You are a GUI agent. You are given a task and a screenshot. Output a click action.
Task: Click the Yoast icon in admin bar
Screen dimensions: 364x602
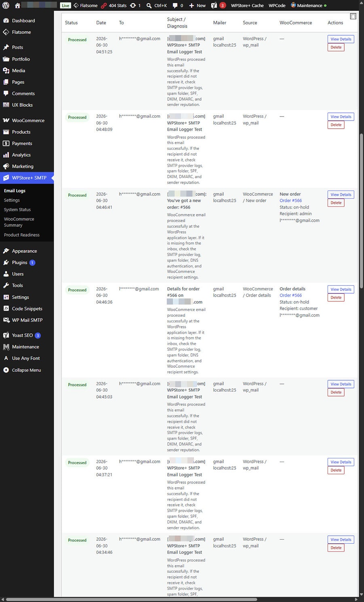[x=214, y=6]
